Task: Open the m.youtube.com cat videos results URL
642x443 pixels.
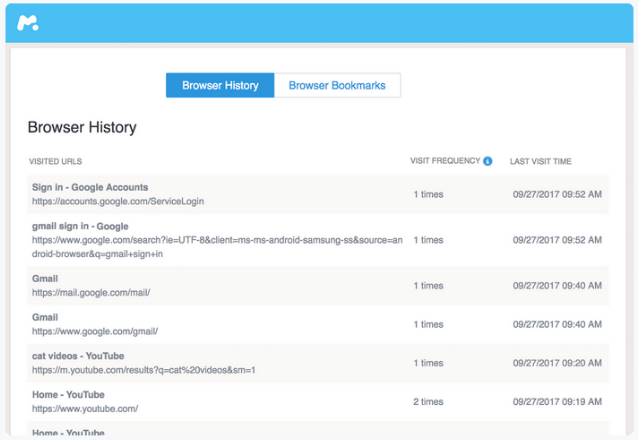Action: point(144,370)
